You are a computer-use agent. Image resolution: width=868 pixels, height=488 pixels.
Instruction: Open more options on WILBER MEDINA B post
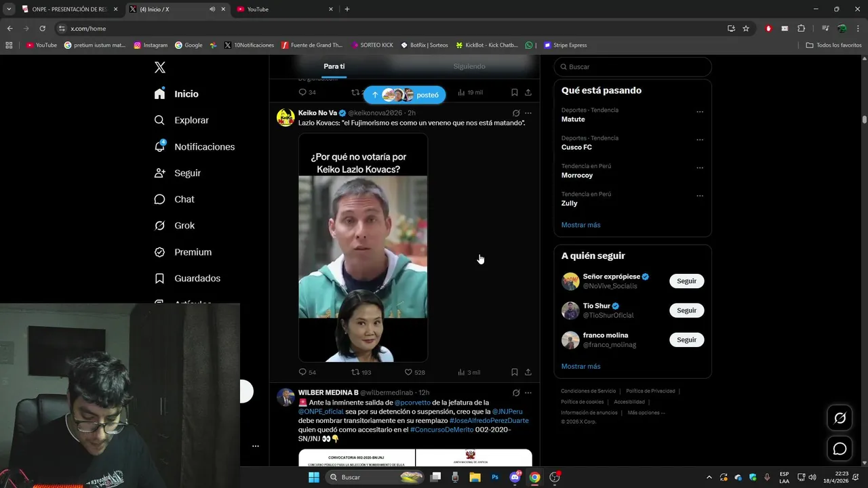[528, 392]
